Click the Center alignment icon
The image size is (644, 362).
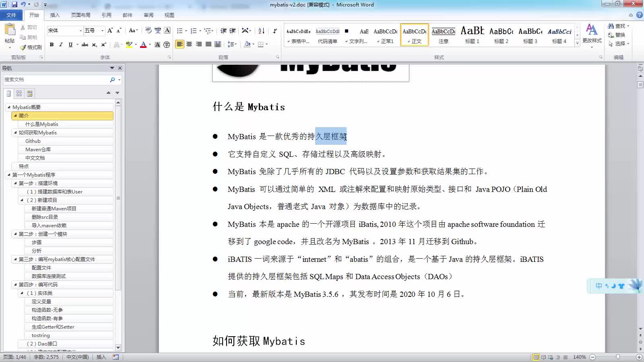[189, 44]
